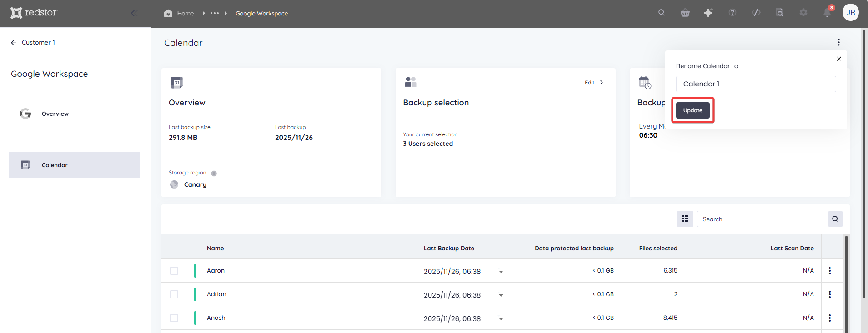Click the Last Scan Date column header
Viewport: 868px width, 333px height.
792,248
